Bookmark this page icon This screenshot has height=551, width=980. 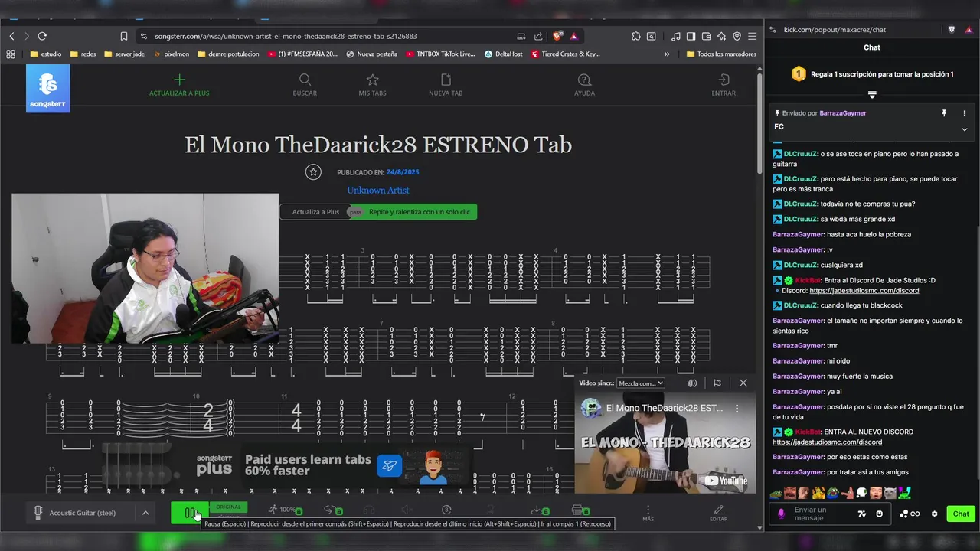pos(124,36)
